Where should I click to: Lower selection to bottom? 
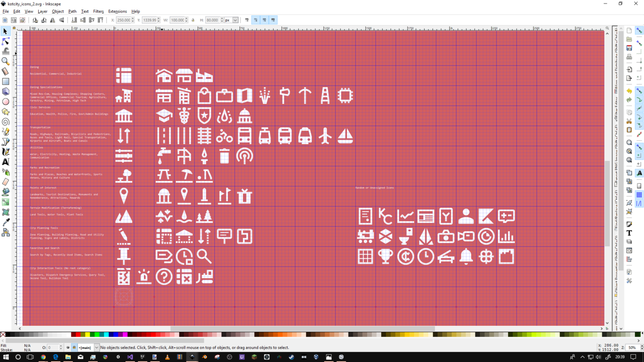click(74, 20)
